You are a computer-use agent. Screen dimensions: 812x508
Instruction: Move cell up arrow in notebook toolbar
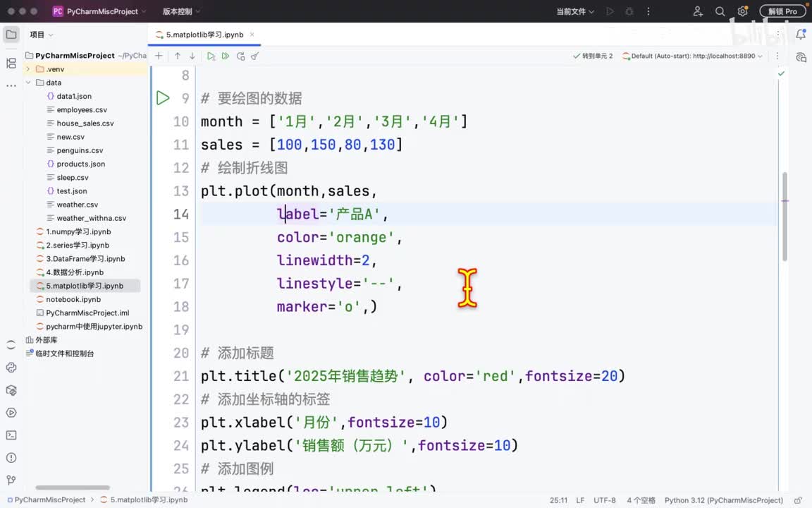pos(178,56)
